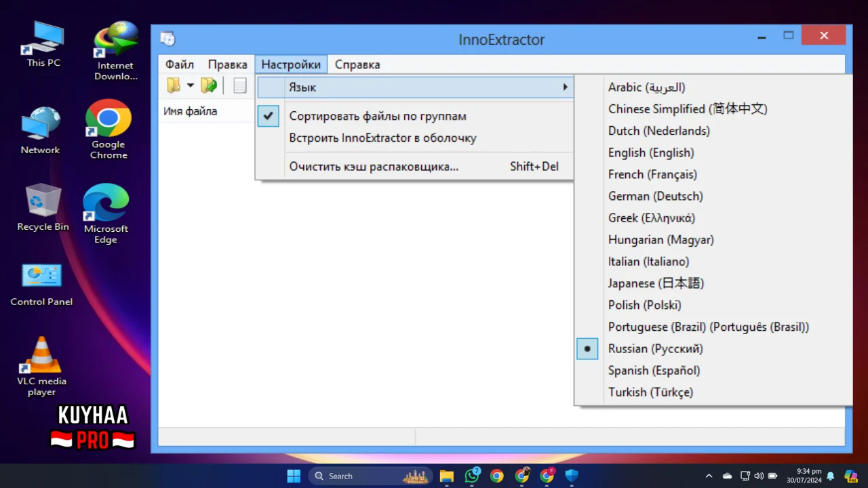Click the Extract files folder icon with green arrow
Screen dimensions: 868x488
[209, 85]
